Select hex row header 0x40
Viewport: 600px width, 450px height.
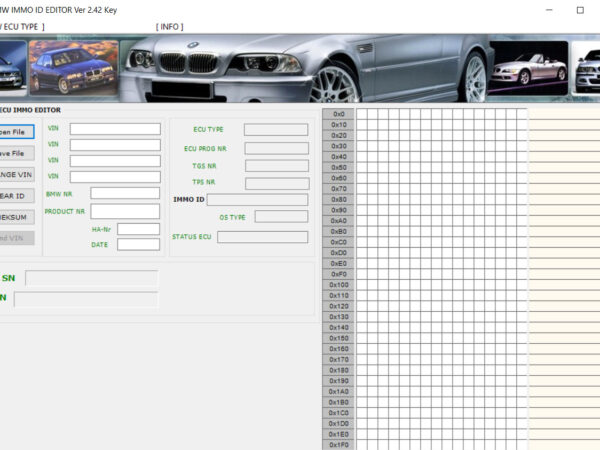338,157
